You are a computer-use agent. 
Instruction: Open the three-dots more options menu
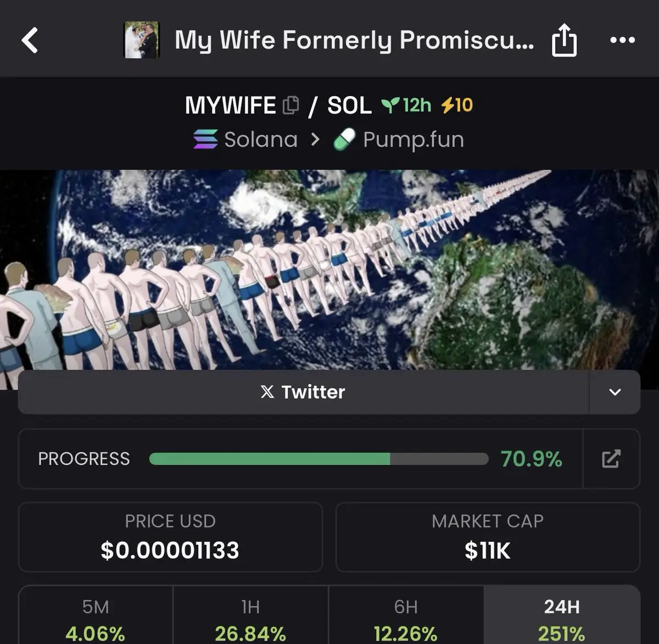623,40
